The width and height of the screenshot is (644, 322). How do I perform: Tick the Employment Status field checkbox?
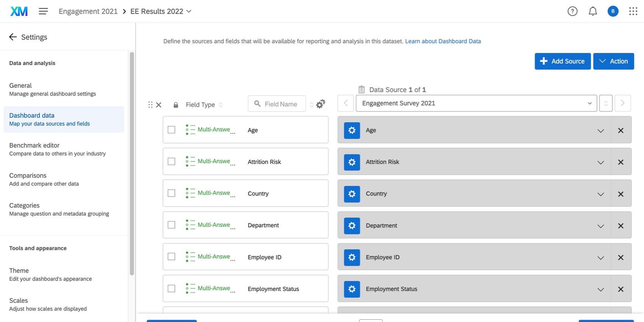coord(172,289)
